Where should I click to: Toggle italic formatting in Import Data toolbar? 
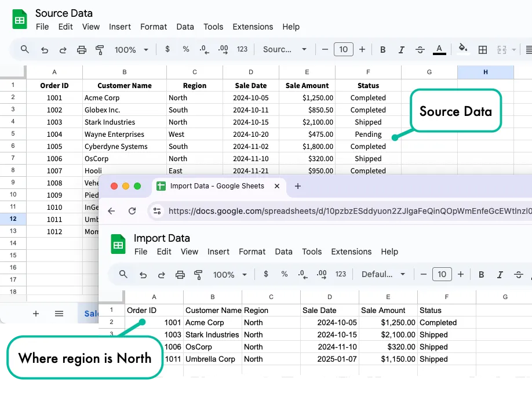tap(500, 275)
